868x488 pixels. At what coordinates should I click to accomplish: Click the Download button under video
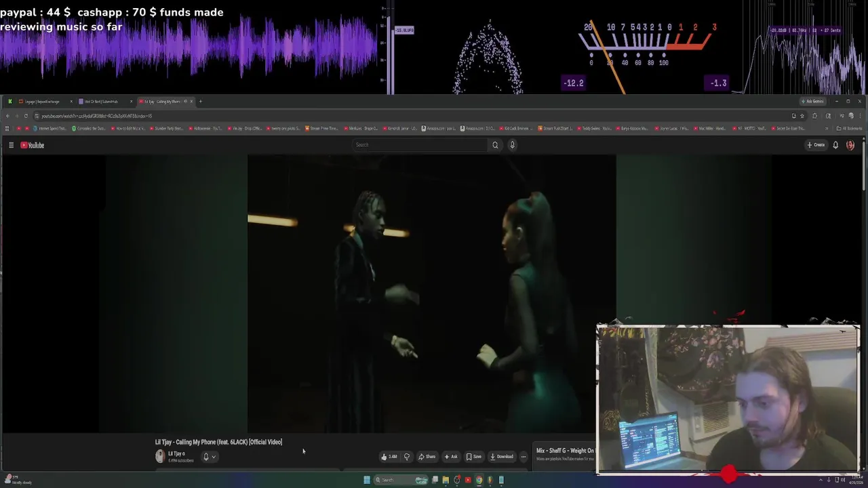click(502, 457)
